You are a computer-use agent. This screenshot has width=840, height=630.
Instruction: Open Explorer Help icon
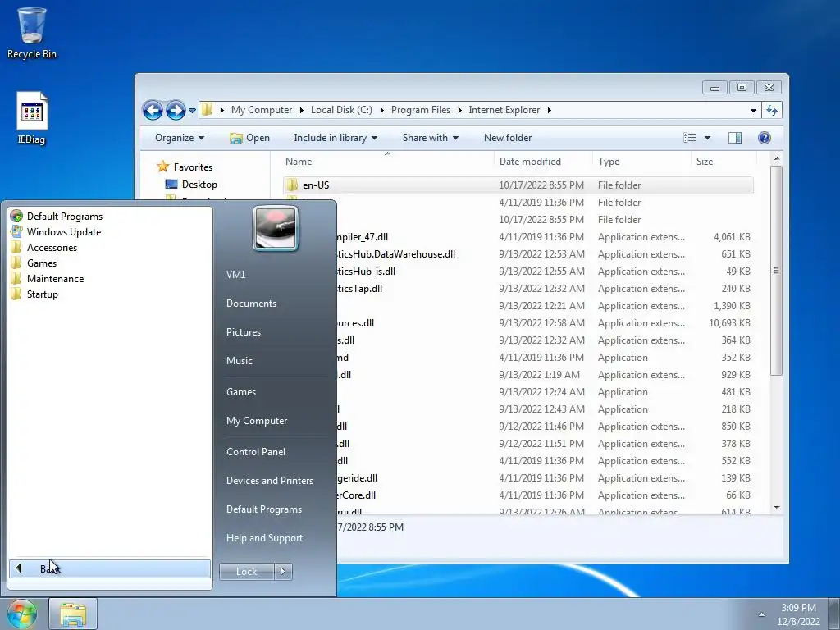[x=765, y=138]
